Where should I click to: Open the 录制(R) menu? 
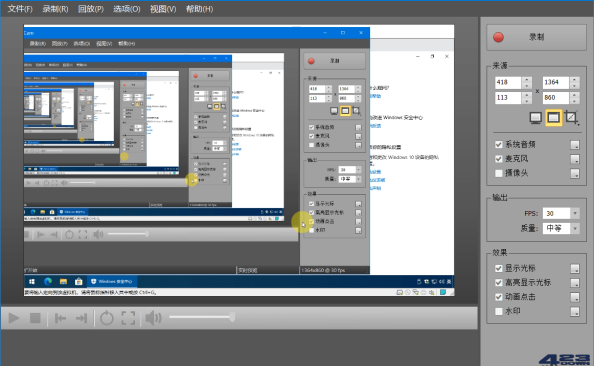pyautogui.click(x=55, y=9)
